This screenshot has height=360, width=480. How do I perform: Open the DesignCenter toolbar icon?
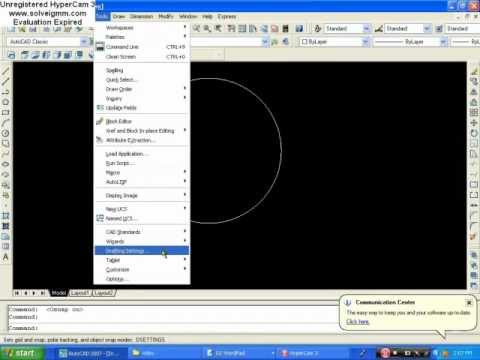click(x=242, y=29)
